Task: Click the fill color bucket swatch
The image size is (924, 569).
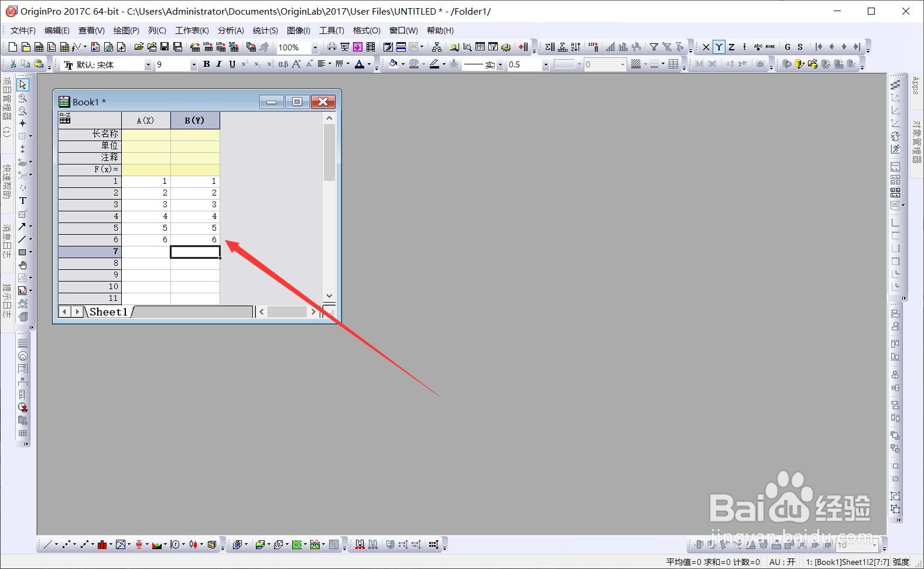Action: tap(393, 64)
